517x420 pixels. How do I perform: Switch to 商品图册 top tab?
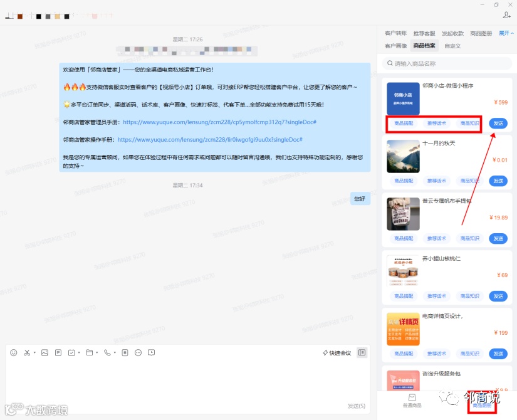[481, 33]
